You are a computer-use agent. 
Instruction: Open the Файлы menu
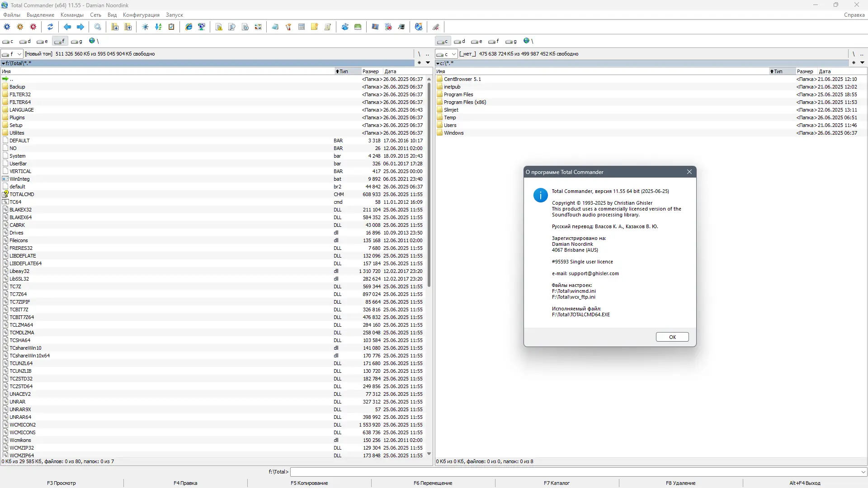(12, 15)
